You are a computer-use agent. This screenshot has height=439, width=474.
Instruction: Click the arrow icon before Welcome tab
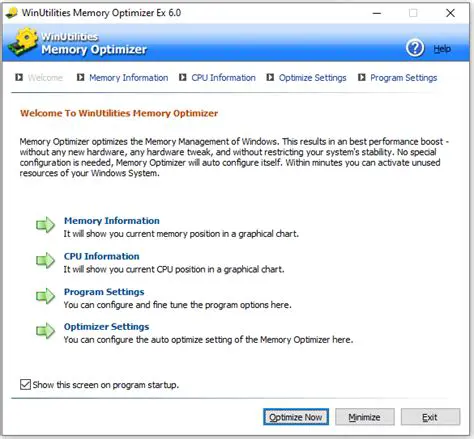tap(19, 77)
